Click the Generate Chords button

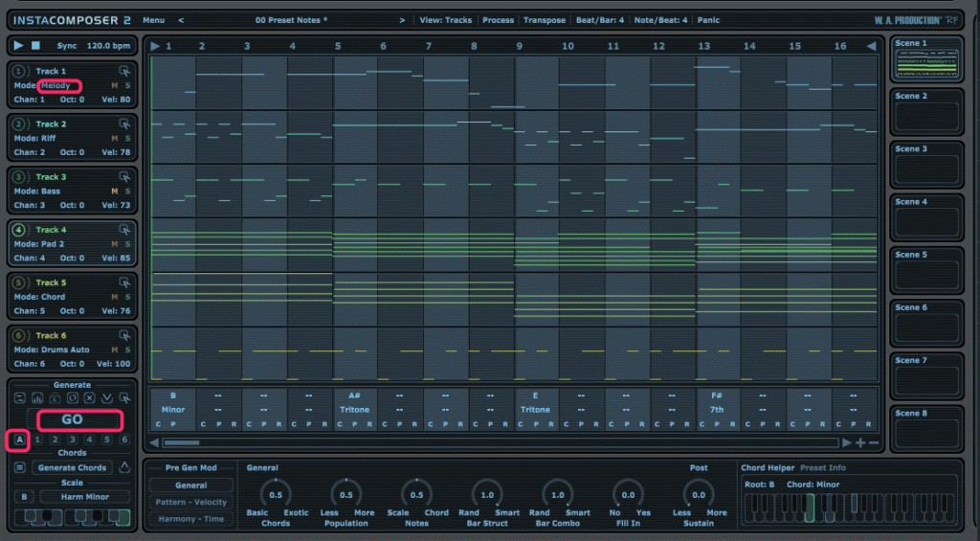(x=73, y=468)
